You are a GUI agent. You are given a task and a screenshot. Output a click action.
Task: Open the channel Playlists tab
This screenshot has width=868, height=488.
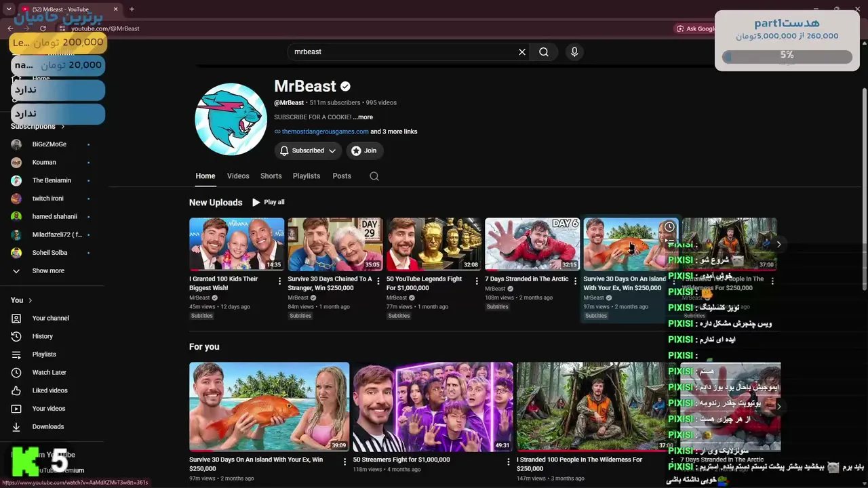(x=307, y=176)
